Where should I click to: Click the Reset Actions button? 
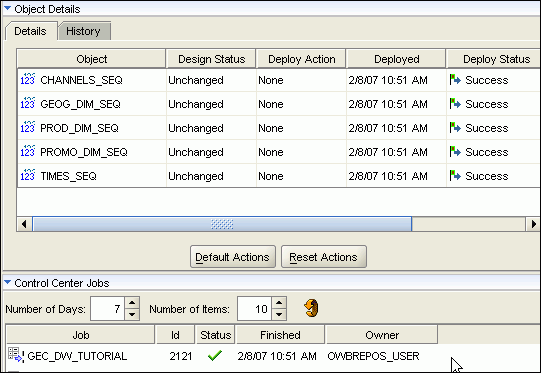tap(323, 257)
